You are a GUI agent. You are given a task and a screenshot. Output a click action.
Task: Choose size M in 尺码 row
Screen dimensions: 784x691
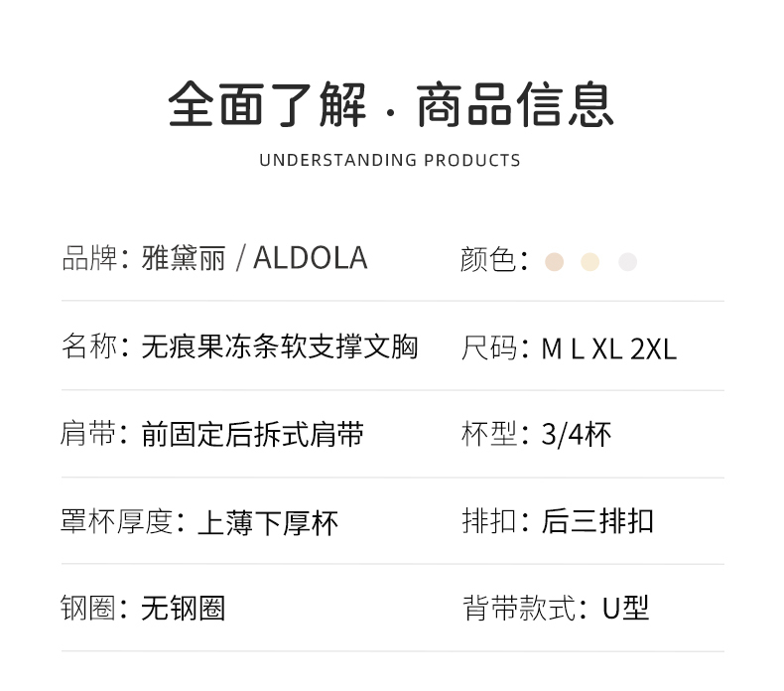(552, 349)
